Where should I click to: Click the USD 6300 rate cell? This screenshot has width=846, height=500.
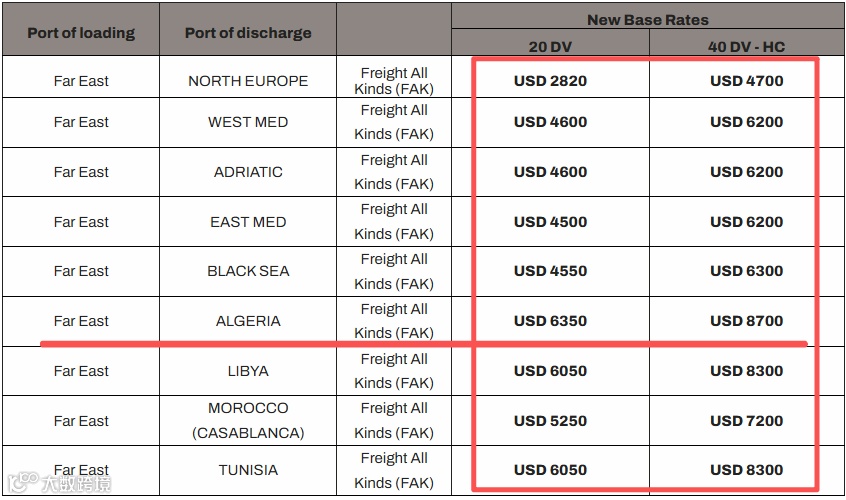pyautogui.click(x=746, y=271)
